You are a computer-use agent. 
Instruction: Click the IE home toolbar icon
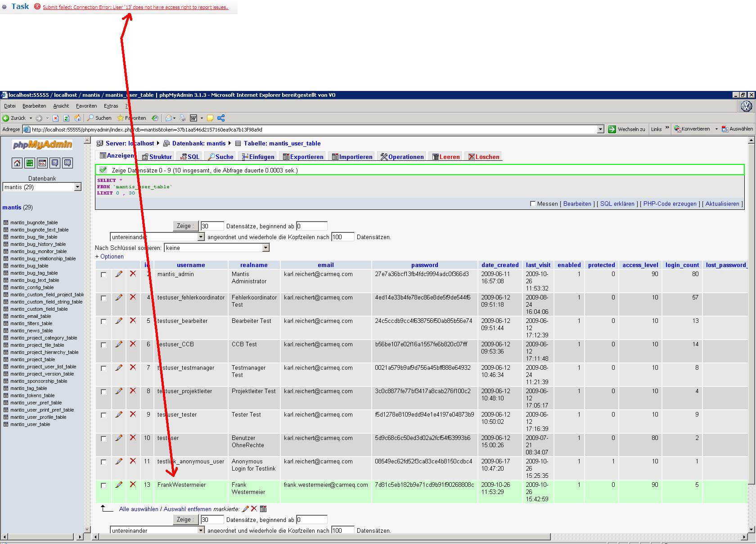click(77, 118)
